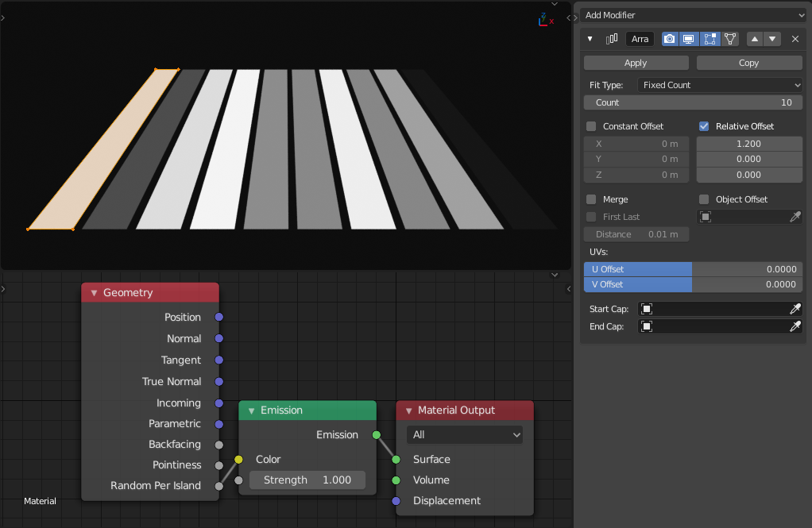Toggle on-cage display icon for Array modifier
This screenshot has width=812, height=528.
coord(730,38)
